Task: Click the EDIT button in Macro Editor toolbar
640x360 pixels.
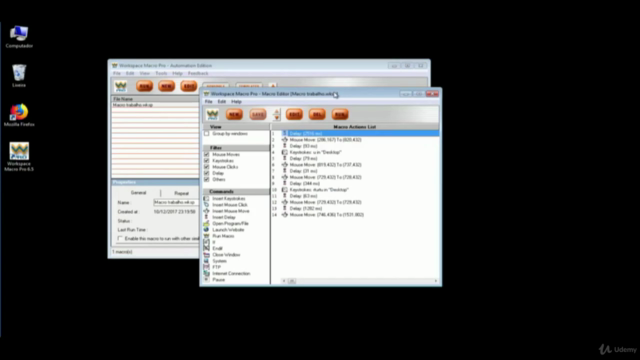Action: (x=294, y=115)
